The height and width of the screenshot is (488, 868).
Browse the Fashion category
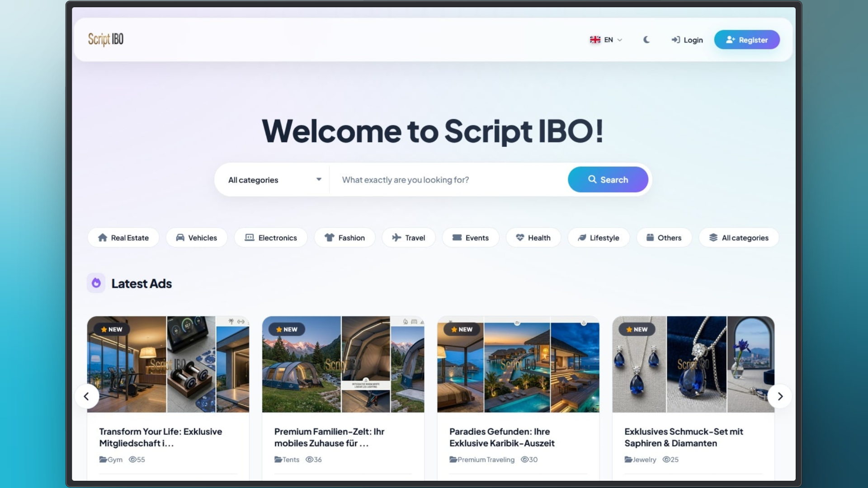coord(345,238)
